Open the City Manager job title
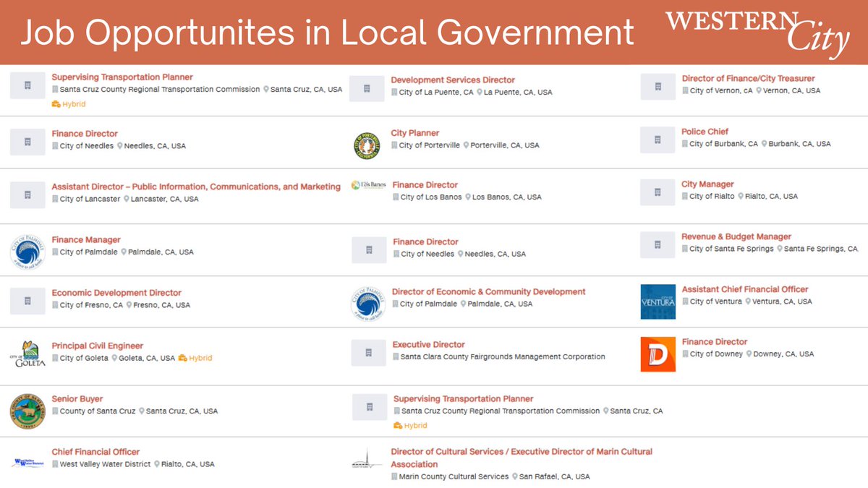This screenshot has width=868, height=488. 707,184
